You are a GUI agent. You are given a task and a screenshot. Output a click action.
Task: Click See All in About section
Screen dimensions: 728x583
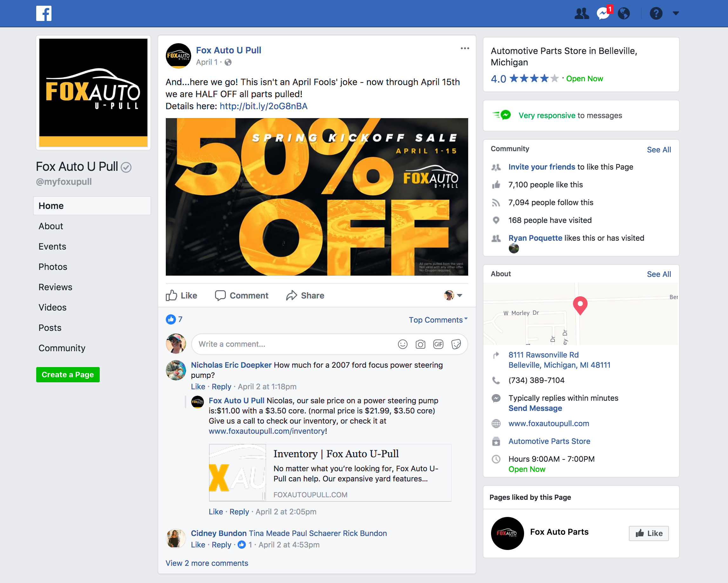coord(659,274)
